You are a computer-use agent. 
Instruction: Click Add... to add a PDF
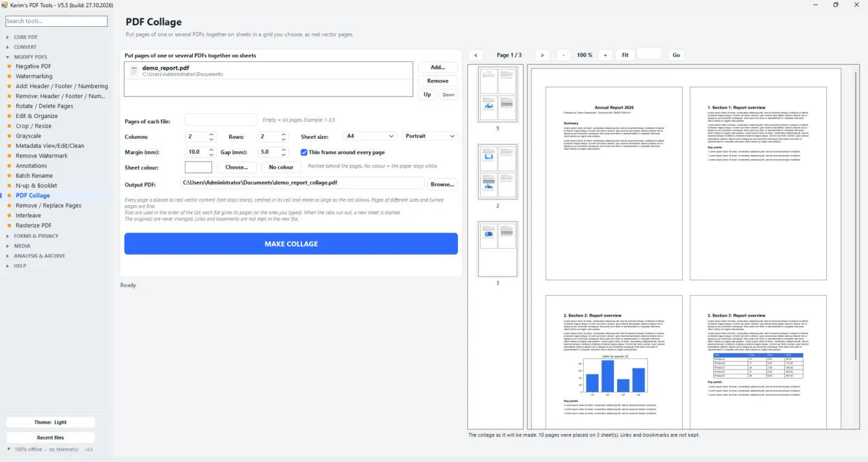[438, 67]
